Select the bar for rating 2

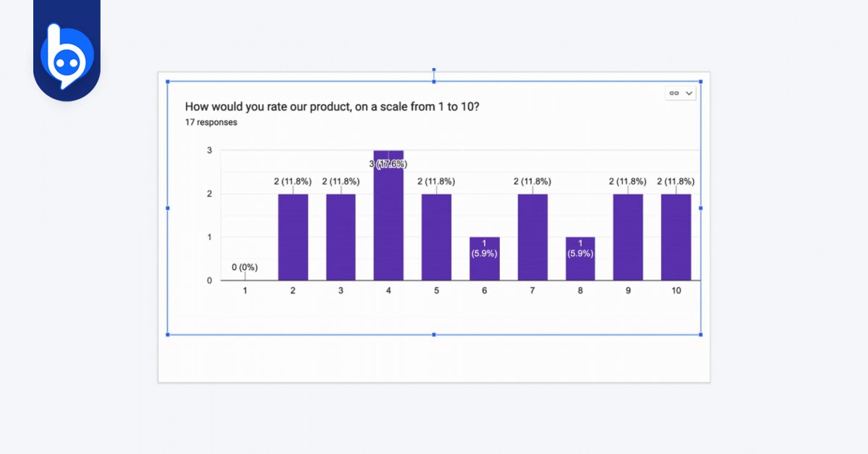[293, 237]
